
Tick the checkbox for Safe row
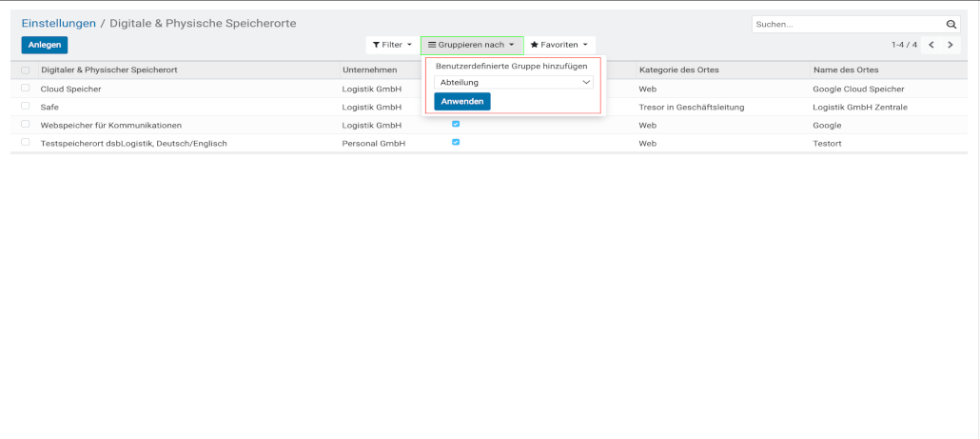coord(26,107)
